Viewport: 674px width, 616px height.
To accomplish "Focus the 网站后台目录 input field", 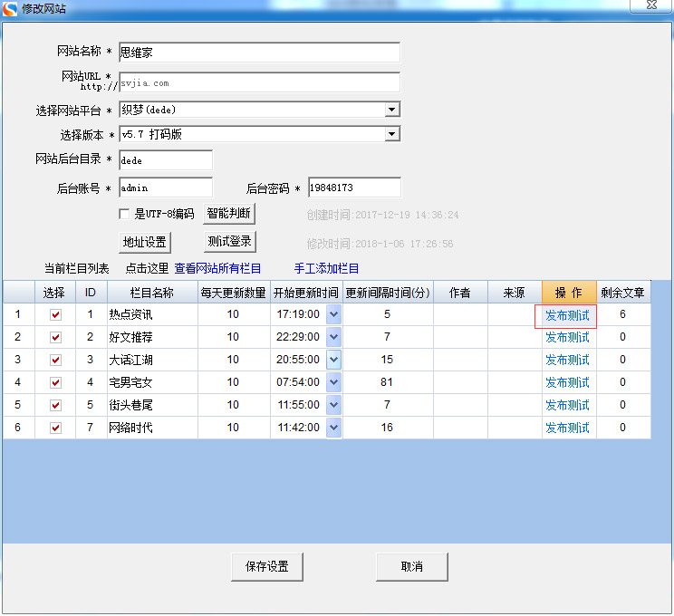I will [166, 160].
